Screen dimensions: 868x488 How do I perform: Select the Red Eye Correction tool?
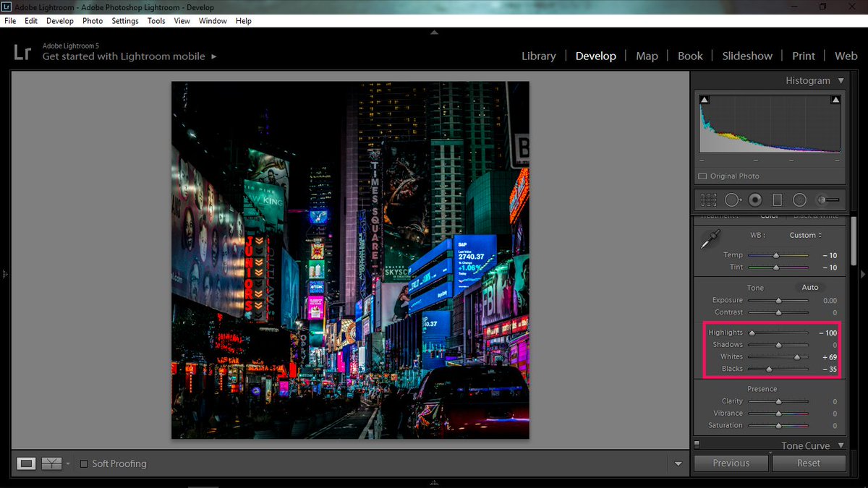(x=755, y=200)
